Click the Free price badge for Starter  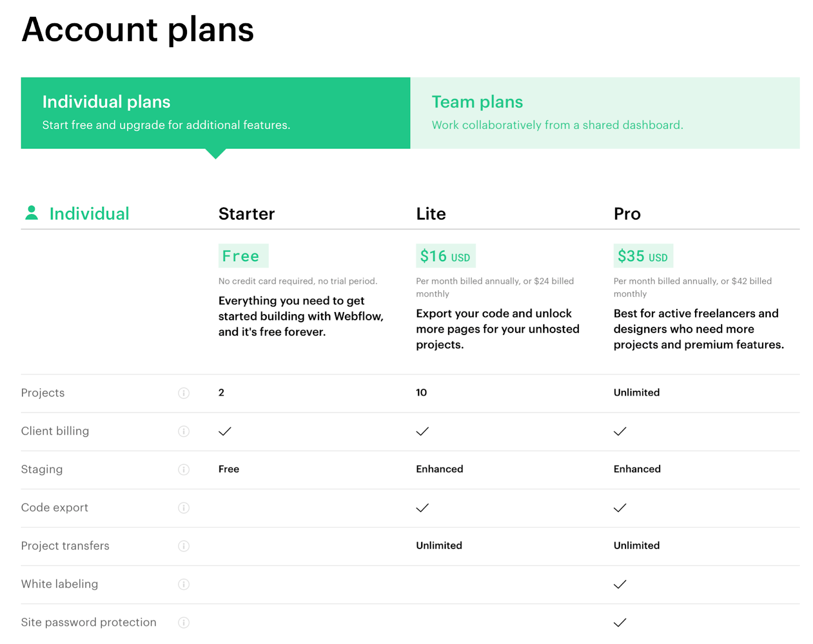[x=243, y=256]
